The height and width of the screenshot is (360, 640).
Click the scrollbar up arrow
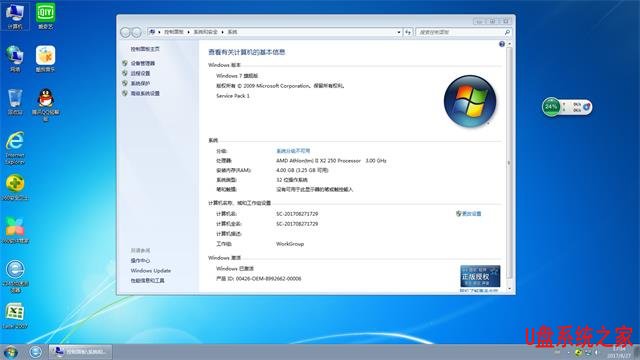(509, 44)
